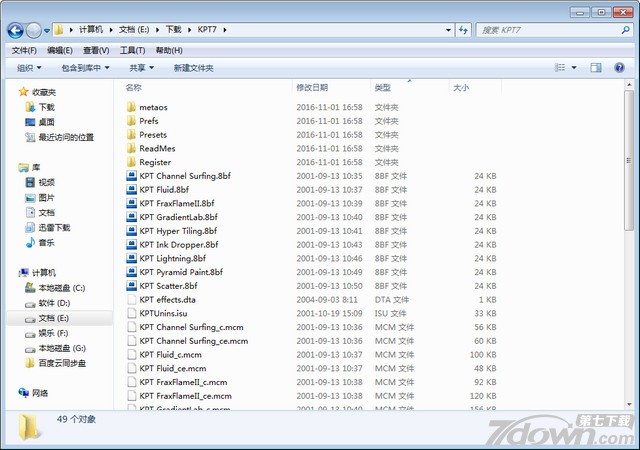
Task: Click the Back navigation arrow
Action: [16, 30]
